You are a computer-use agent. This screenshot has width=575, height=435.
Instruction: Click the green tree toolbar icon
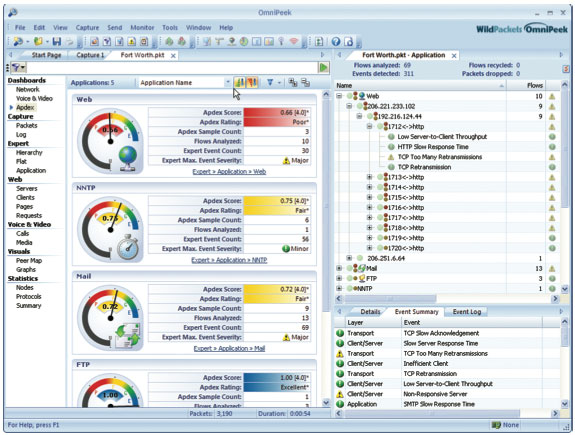169,41
